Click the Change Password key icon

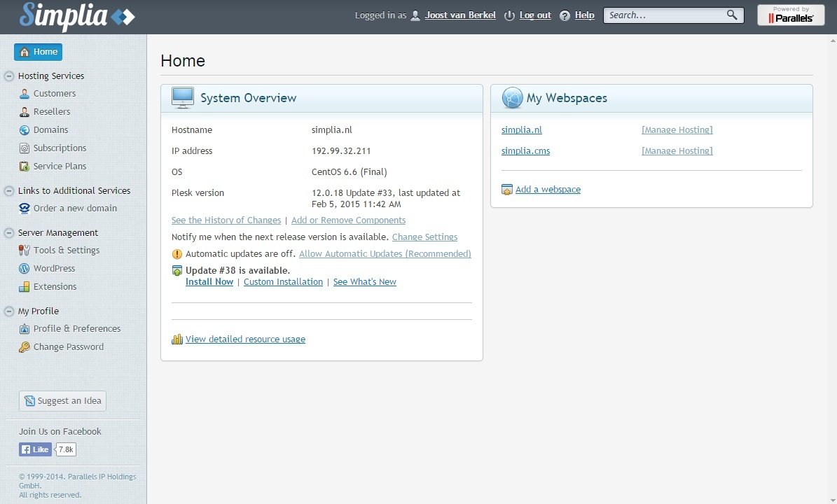pyautogui.click(x=24, y=347)
